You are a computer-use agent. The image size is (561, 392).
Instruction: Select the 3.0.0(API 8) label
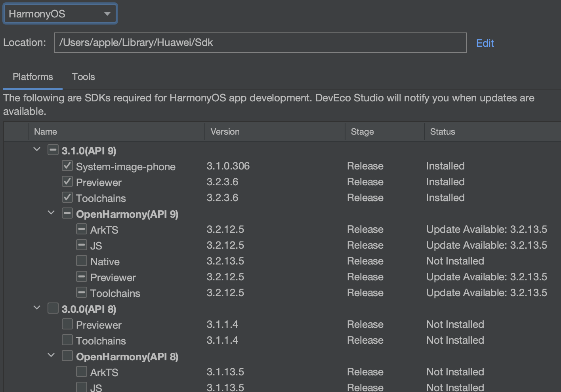point(89,309)
